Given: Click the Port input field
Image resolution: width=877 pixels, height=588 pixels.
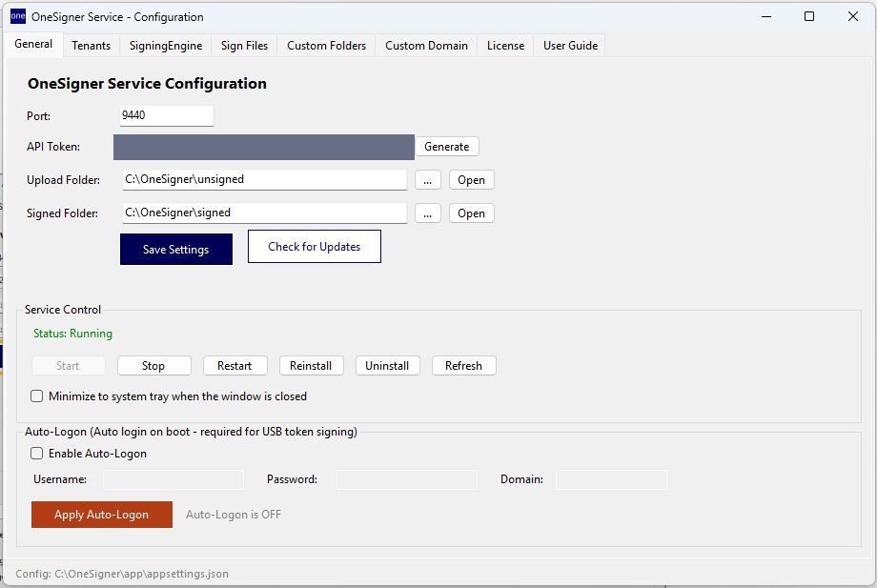Looking at the screenshot, I should click(167, 115).
